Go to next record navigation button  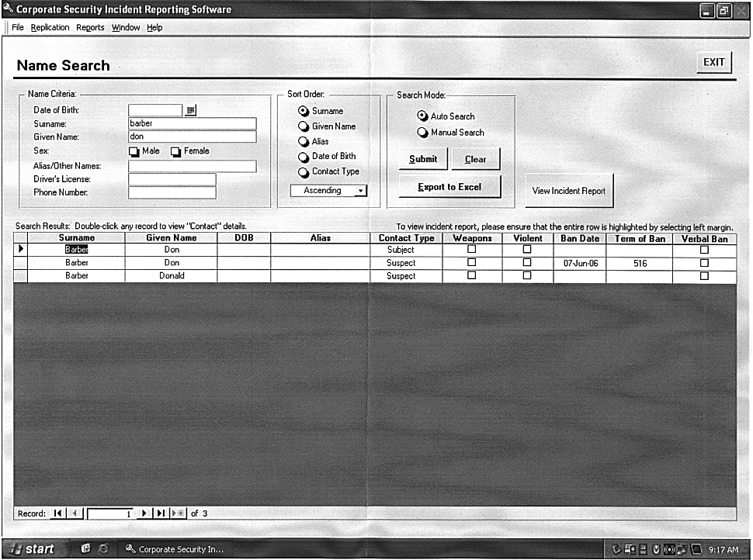point(144,513)
